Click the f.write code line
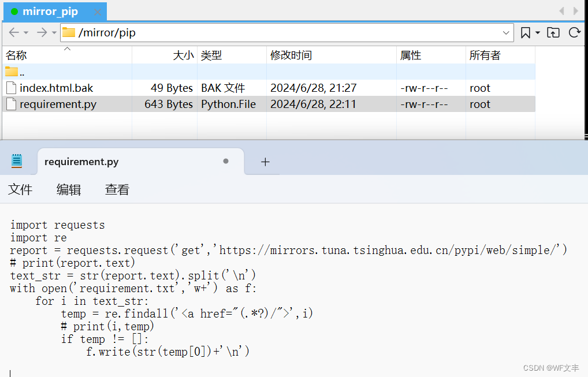This screenshot has height=377, width=588. [168, 352]
